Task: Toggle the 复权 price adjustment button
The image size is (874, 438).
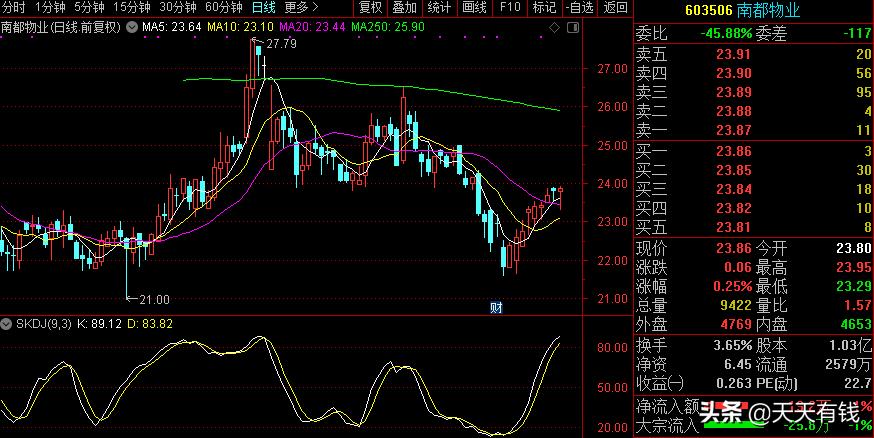Action: click(x=370, y=8)
